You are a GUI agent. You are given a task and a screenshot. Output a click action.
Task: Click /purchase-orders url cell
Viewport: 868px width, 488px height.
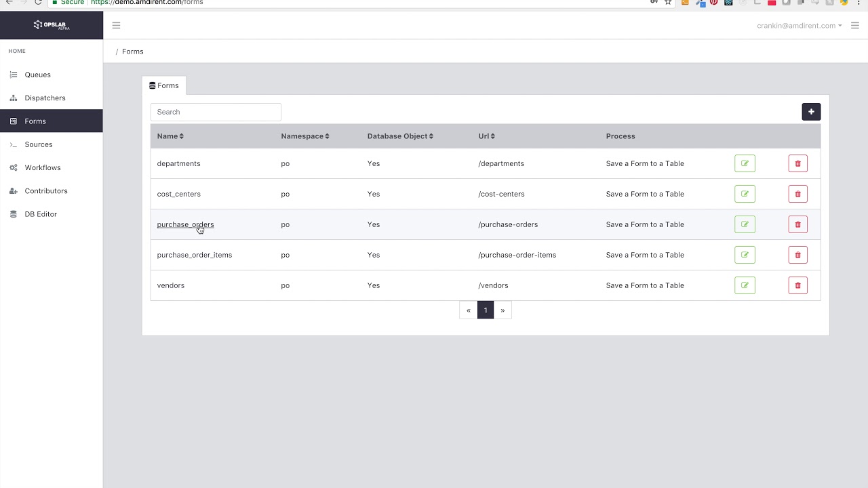point(508,224)
